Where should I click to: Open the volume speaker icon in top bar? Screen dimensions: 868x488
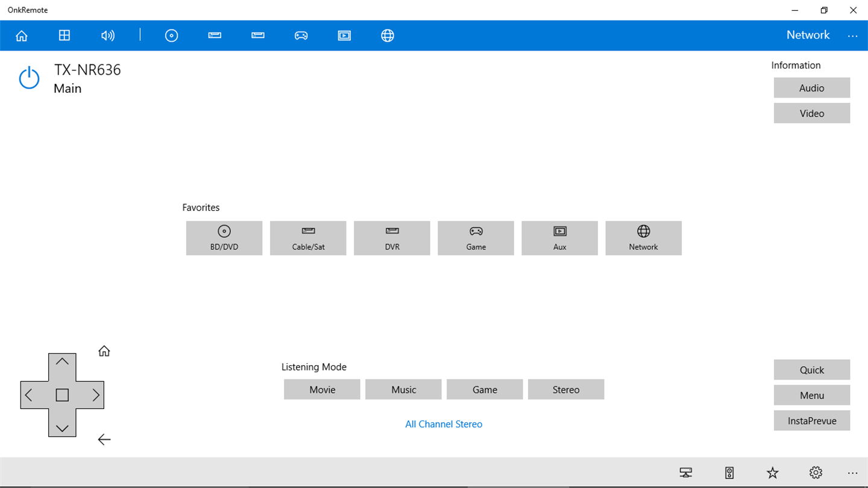(x=107, y=36)
